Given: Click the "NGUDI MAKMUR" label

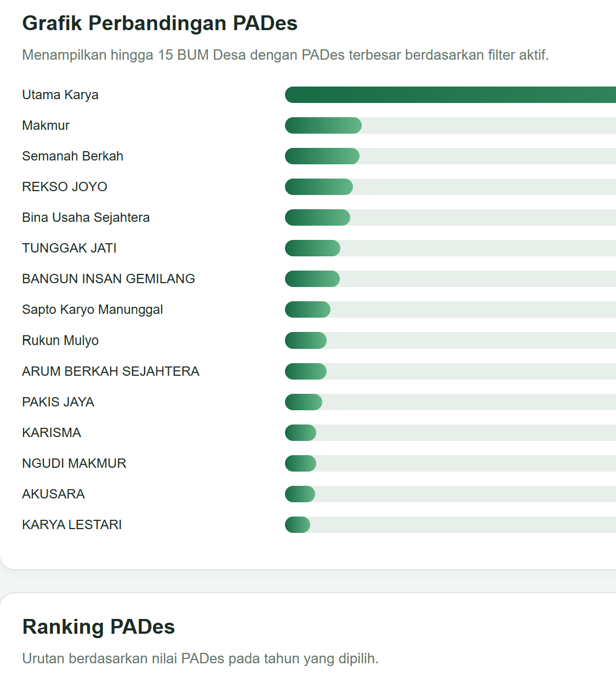Looking at the screenshot, I should (x=75, y=463).
